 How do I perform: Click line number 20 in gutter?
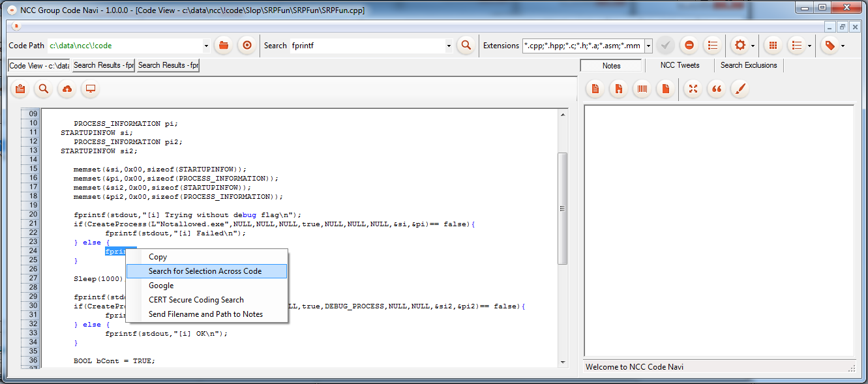pyautogui.click(x=32, y=214)
